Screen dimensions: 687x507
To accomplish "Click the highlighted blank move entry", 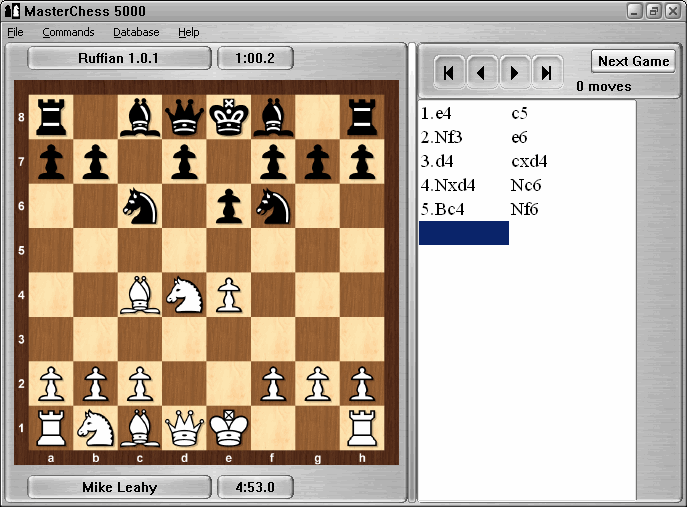I will coord(463,233).
